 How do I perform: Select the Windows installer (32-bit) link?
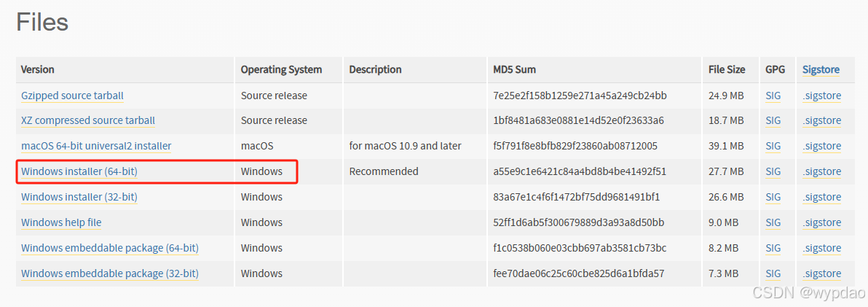click(79, 197)
